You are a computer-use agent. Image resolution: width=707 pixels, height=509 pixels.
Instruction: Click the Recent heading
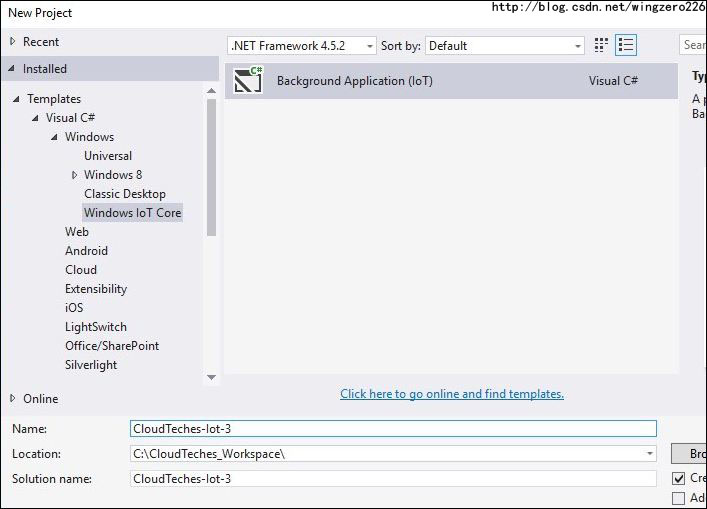click(41, 41)
